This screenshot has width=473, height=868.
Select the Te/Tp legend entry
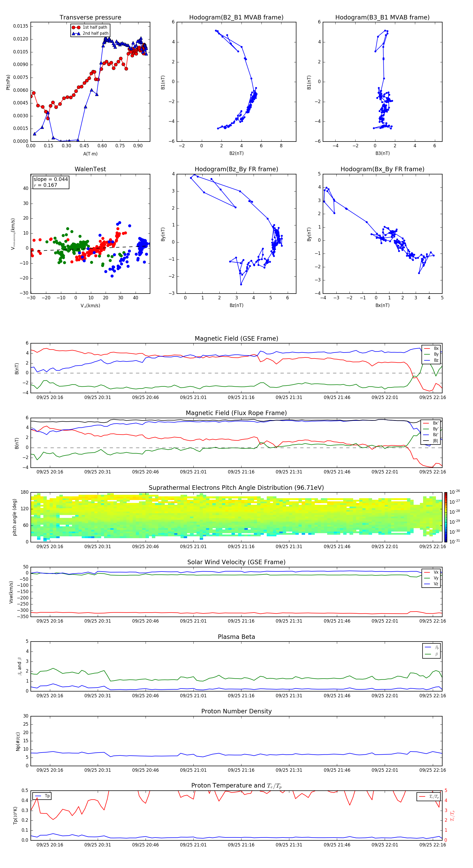click(429, 796)
